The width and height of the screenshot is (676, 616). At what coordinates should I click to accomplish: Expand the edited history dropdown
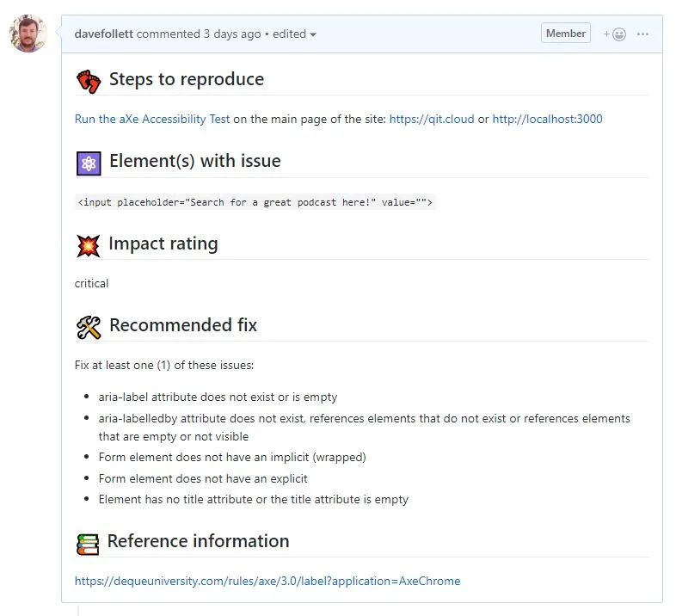[295, 34]
